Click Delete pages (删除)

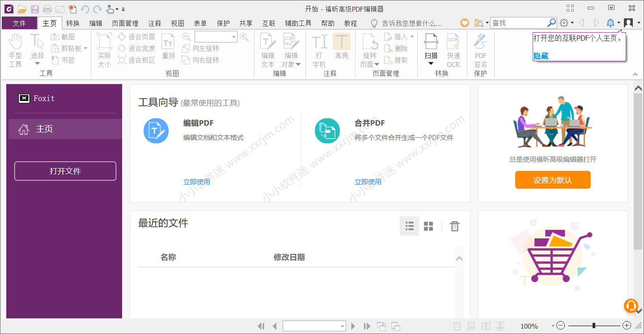(396, 48)
